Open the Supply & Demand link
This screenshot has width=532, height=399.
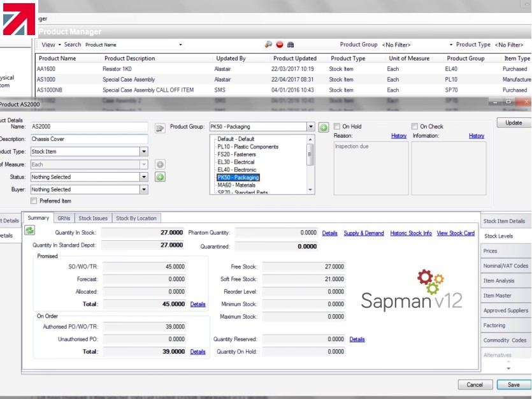pos(364,233)
